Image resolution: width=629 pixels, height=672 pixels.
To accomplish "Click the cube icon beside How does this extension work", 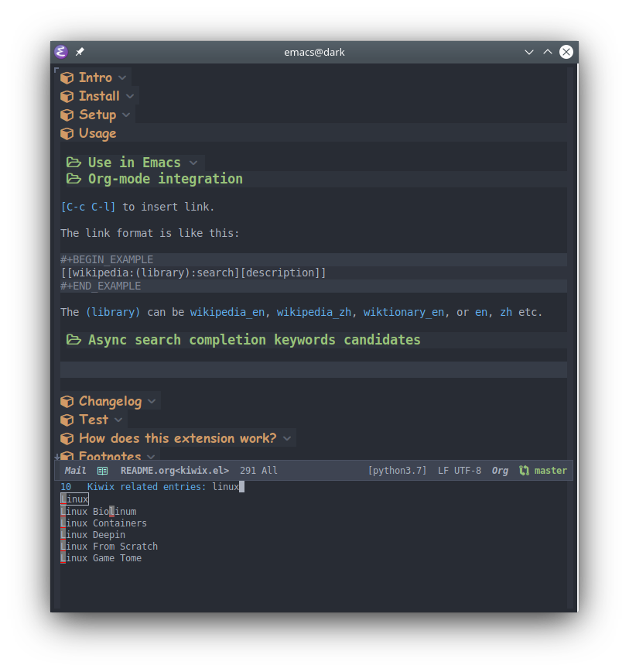I will (67, 439).
